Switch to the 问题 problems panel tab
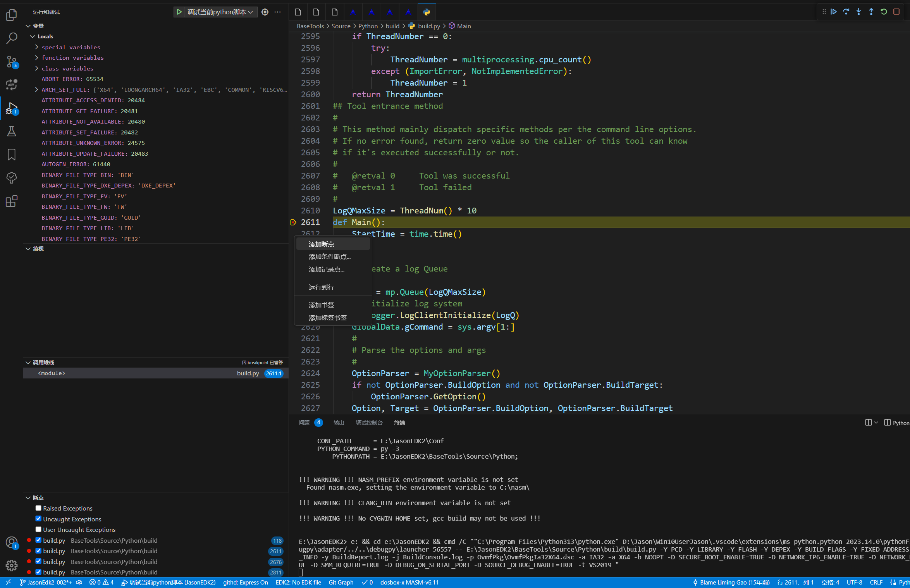The width and height of the screenshot is (910, 588). coord(304,423)
